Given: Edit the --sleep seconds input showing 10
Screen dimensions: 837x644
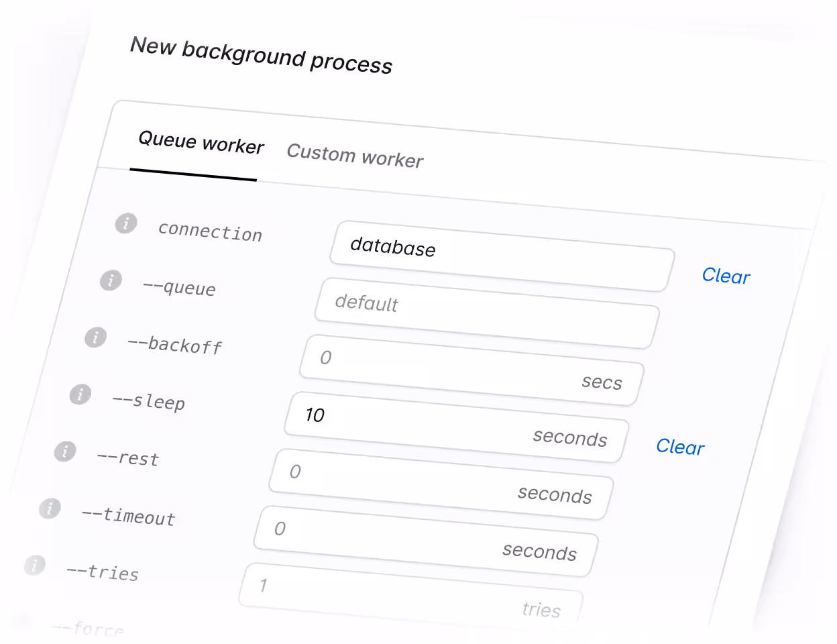Looking at the screenshot, I should click(x=456, y=427).
